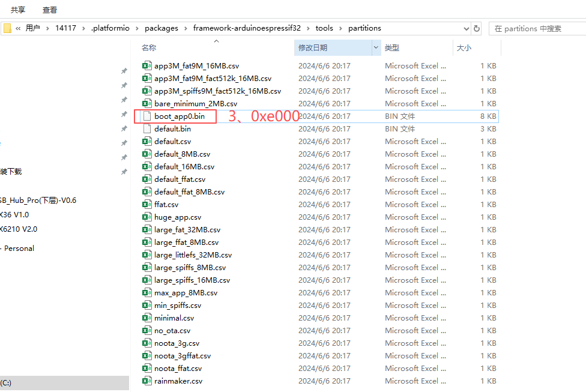This screenshot has height=392, width=586.
Task: Select large_littlefs_32MB.csv file icon
Action: pos(147,255)
